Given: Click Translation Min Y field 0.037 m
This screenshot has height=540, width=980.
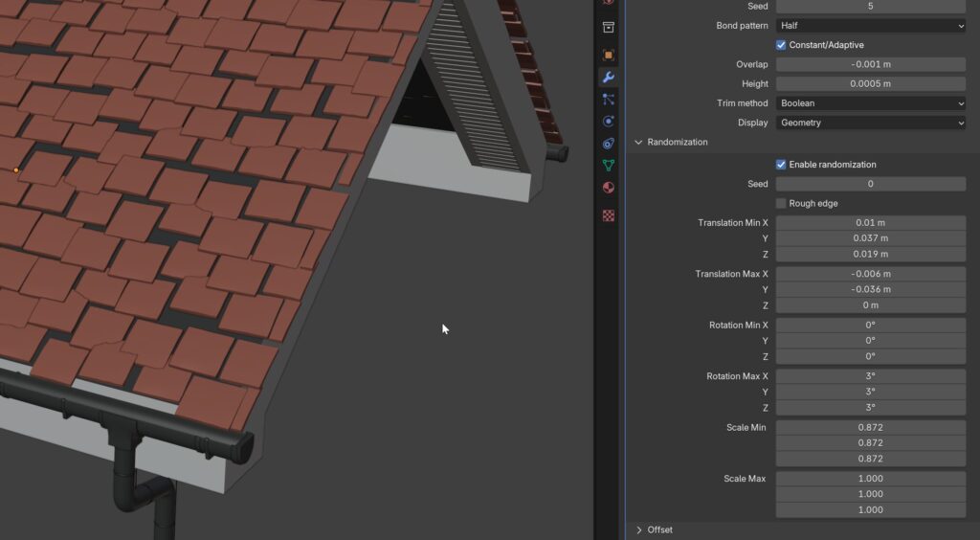Looking at the screenshot, I should click(x=871, y=238).
